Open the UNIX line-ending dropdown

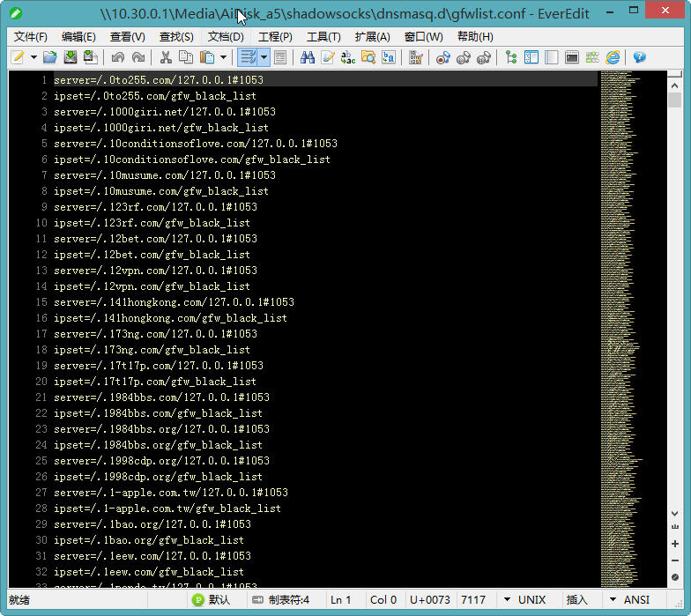[x=524, y=599]
